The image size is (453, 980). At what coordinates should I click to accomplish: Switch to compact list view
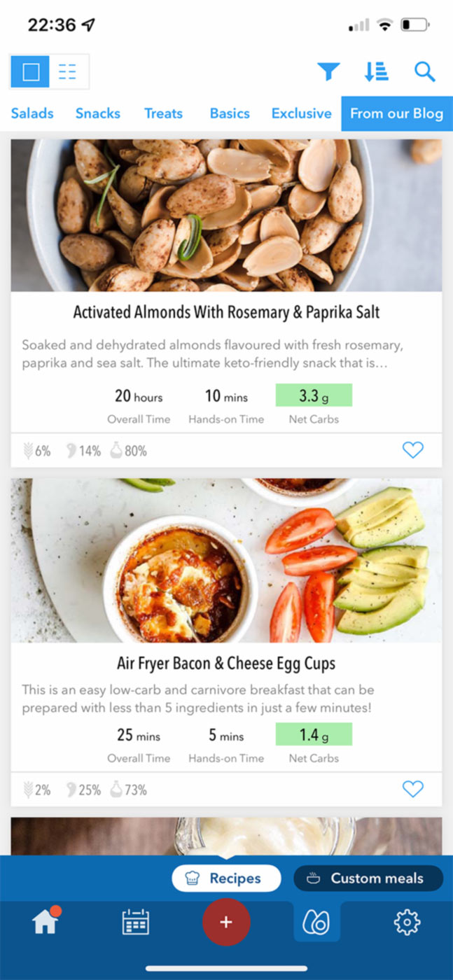coord(68,71)
